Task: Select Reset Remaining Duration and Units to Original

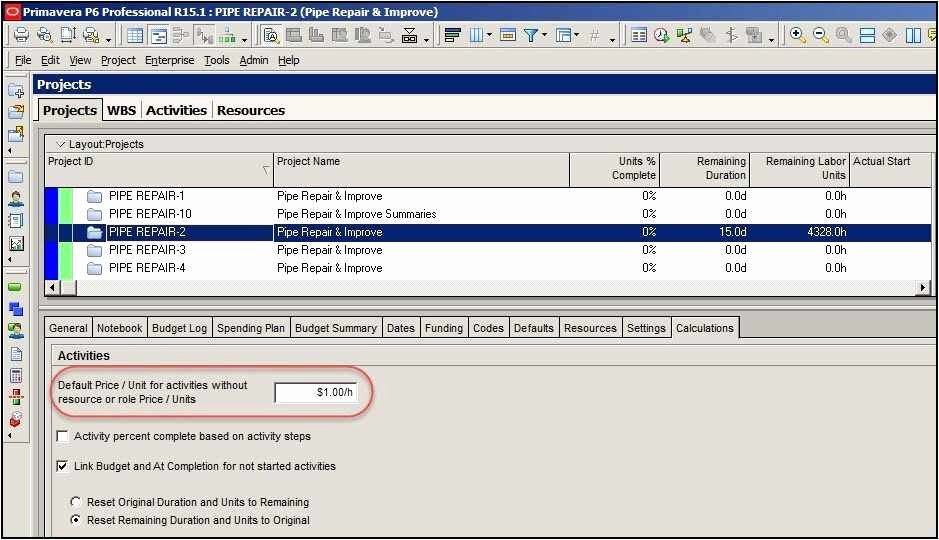Action: 75,520
